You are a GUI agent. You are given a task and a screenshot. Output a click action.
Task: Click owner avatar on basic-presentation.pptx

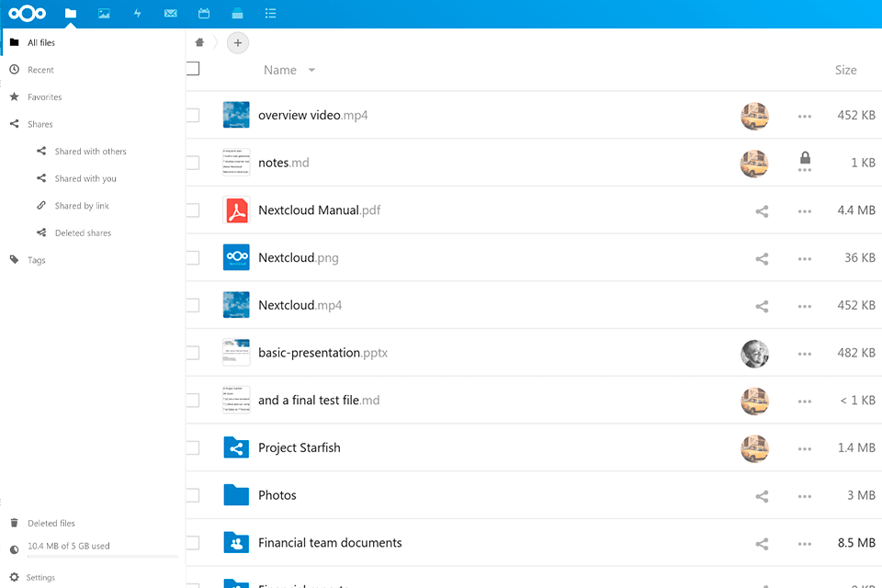(x=755, y=354)
